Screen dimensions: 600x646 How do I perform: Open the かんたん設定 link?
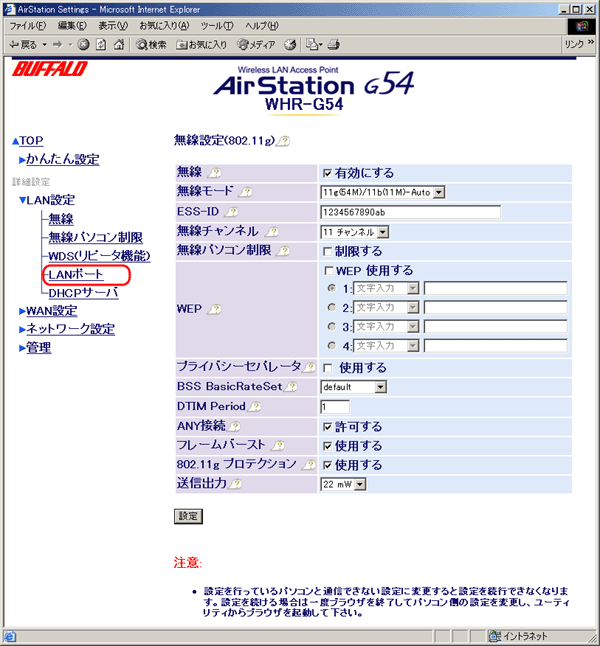pyautogui.click(x=63, y=159)
